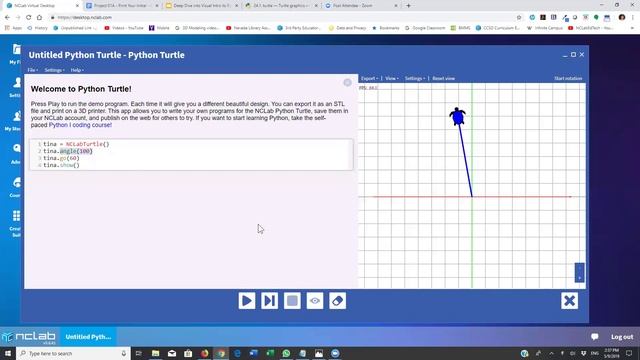Click the first code line tina = NCLabTurtle()
Screen dimensions: 640x360
coord(76,144)
